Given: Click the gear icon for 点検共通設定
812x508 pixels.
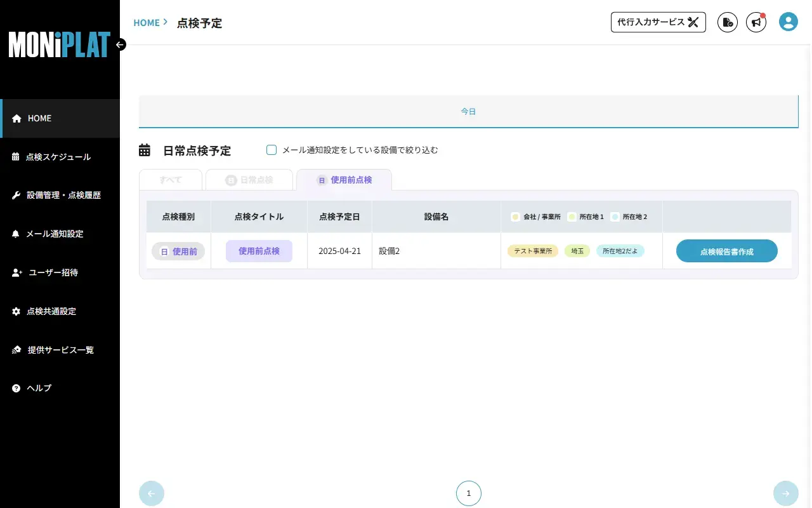Looking at the screenshot, I should click(16, 311).
